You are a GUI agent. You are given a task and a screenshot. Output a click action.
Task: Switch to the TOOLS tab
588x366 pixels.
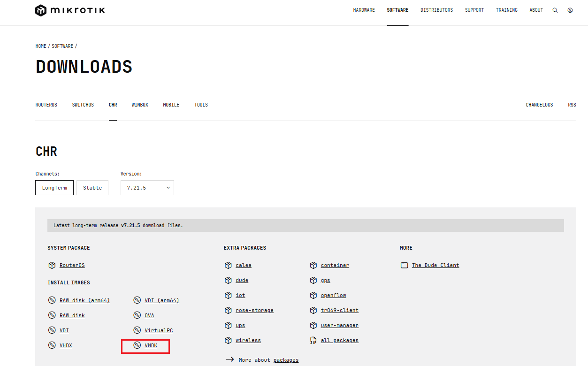pyautogui.click(x=201, y=105)
